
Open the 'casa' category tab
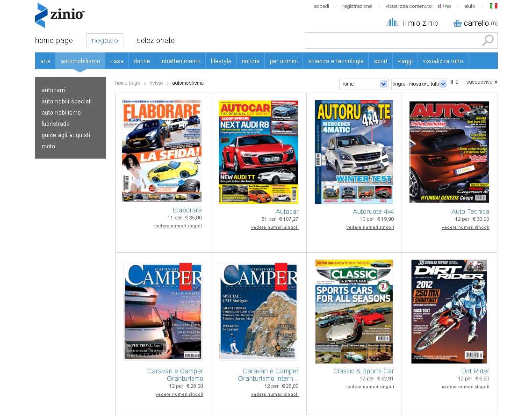point(117,61)
